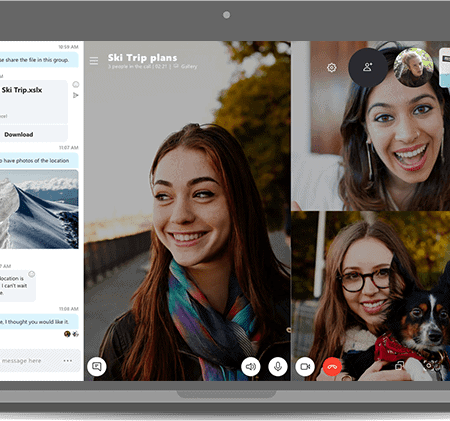450x421 pixels.
Task: End the call with the red hang-up button
Action: (332, 367)
